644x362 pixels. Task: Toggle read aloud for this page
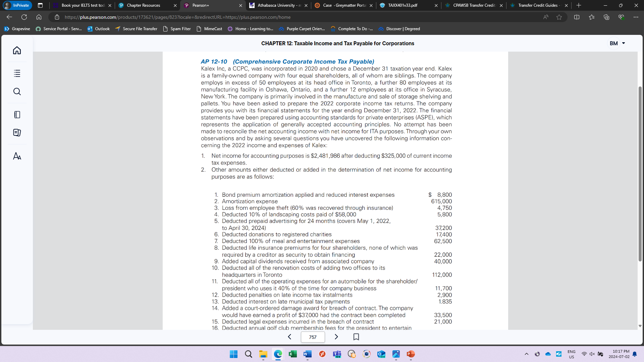[546, 17]
